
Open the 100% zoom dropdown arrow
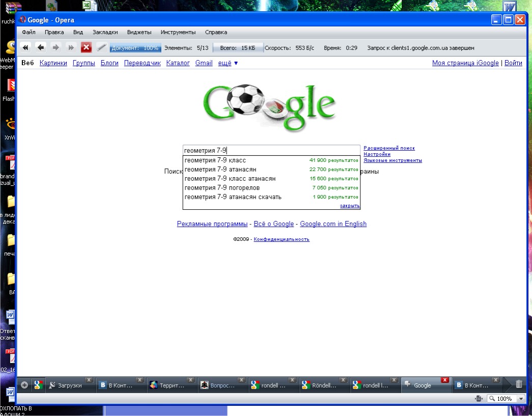pos(520,399)
